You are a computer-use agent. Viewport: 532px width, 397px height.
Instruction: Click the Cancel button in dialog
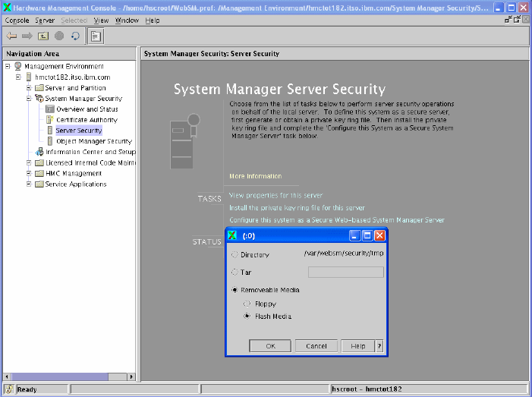click(x=316, y=346)
